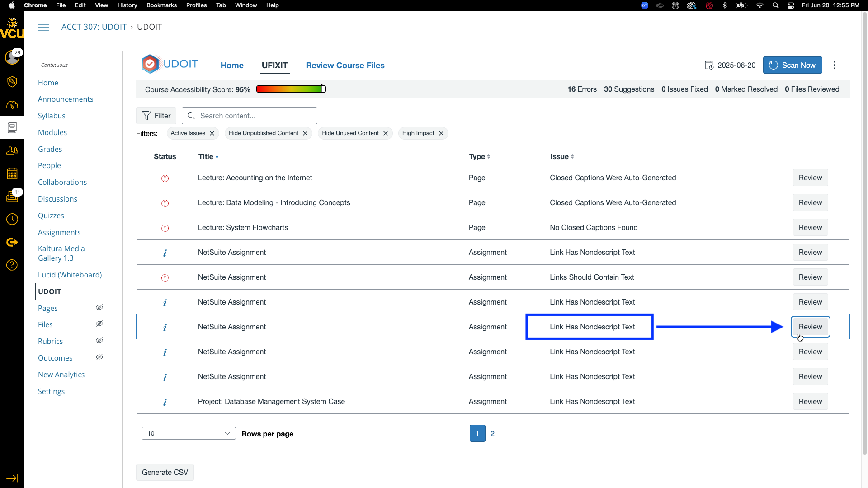Viewport: 868px width, 488px height.
Task: Click the info icon for Database Management System Case
Action: [x=165, y=402]
